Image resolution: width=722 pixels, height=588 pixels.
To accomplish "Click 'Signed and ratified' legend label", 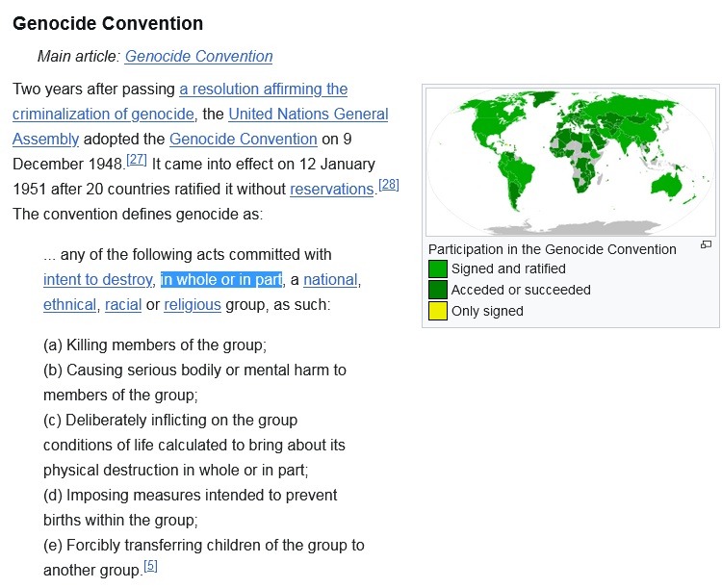I will pos(508,268).
